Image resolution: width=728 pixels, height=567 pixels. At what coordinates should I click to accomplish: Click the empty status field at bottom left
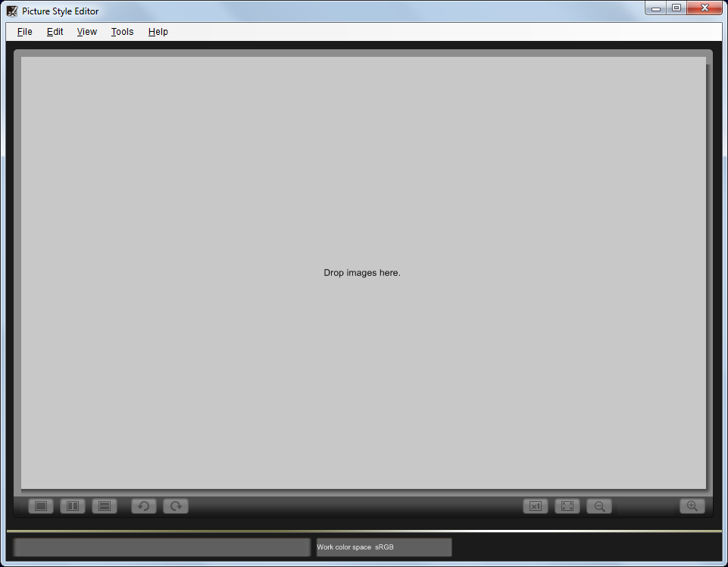[162, 547]
